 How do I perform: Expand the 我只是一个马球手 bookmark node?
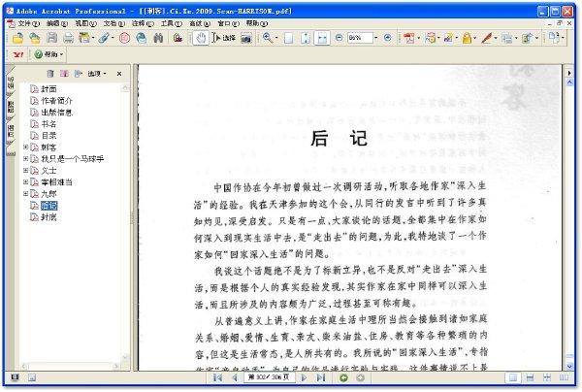pyautogui.click(x=25, y=158)
